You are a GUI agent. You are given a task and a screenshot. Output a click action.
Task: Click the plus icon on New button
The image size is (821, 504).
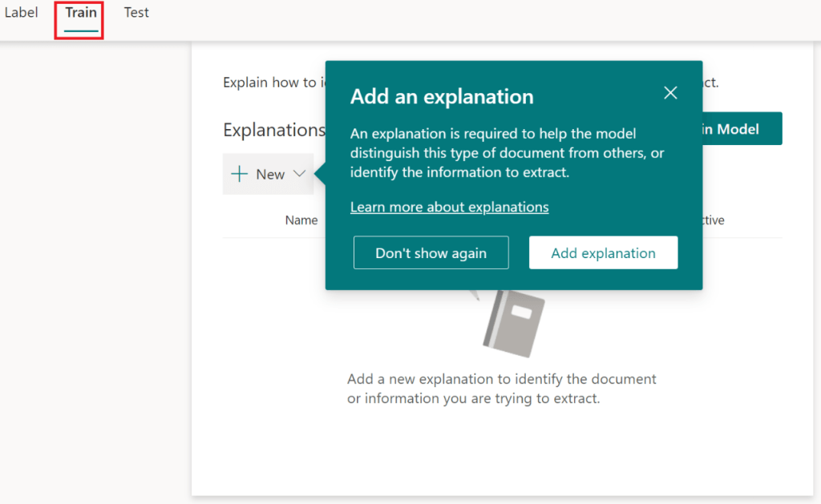click(x=239, y=174)
